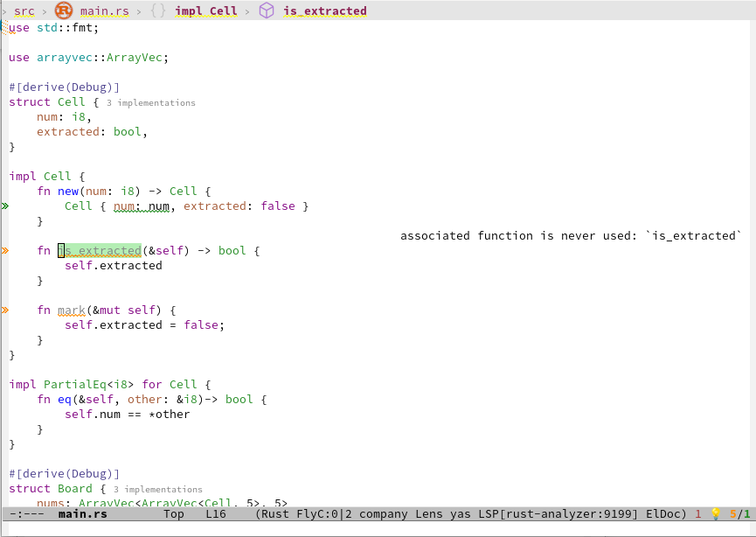The width and height of the screenshot is (756, 537).
Task: Place cursor on the highlighted is_extracted function name in code
Action: click(100, 250)
